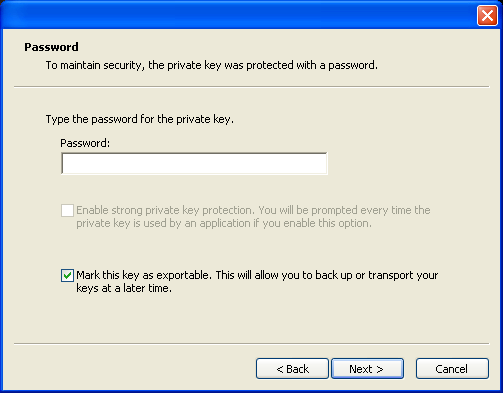
Task: Cancel the import wizard
Action: (452, 369)
